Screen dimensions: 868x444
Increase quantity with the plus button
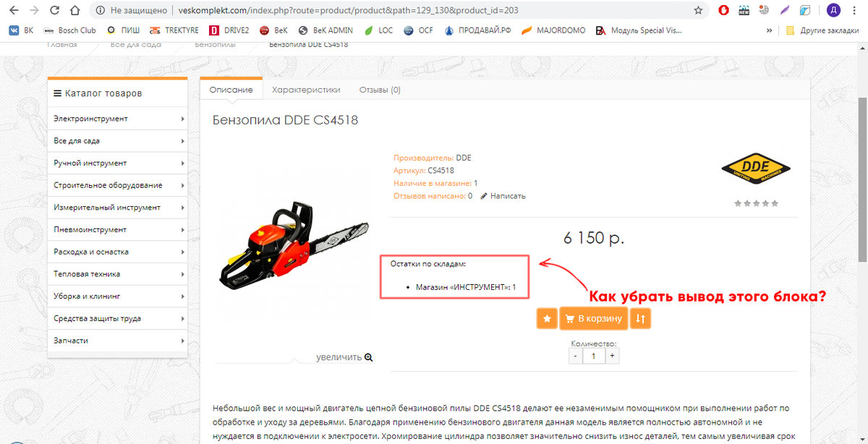[612, 357]
